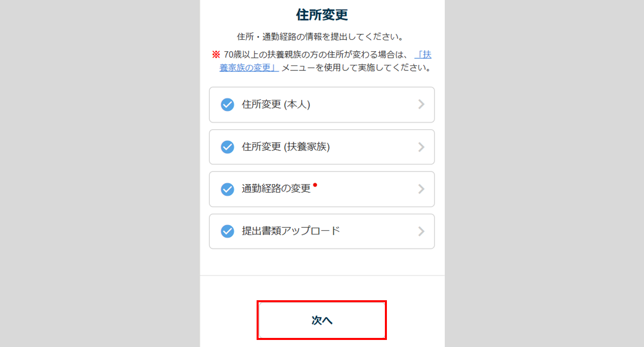644x347 pixels.
Task: Select the 住所変更 (本人) menu item label
Action: click(276, 105)
